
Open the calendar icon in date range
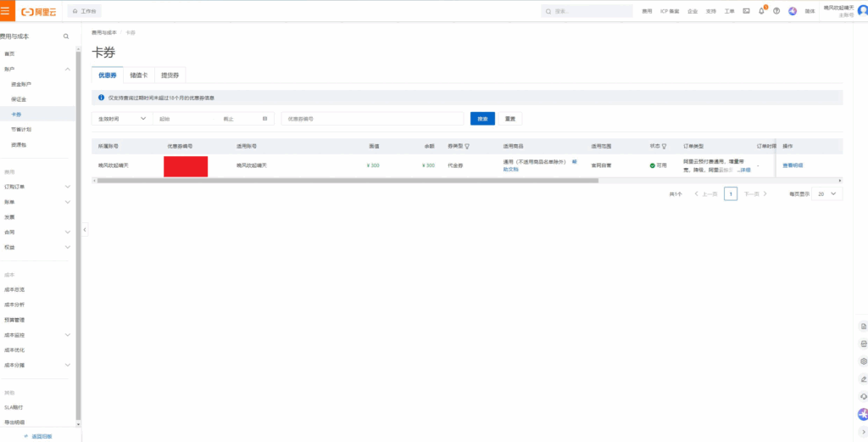[264, 119]
